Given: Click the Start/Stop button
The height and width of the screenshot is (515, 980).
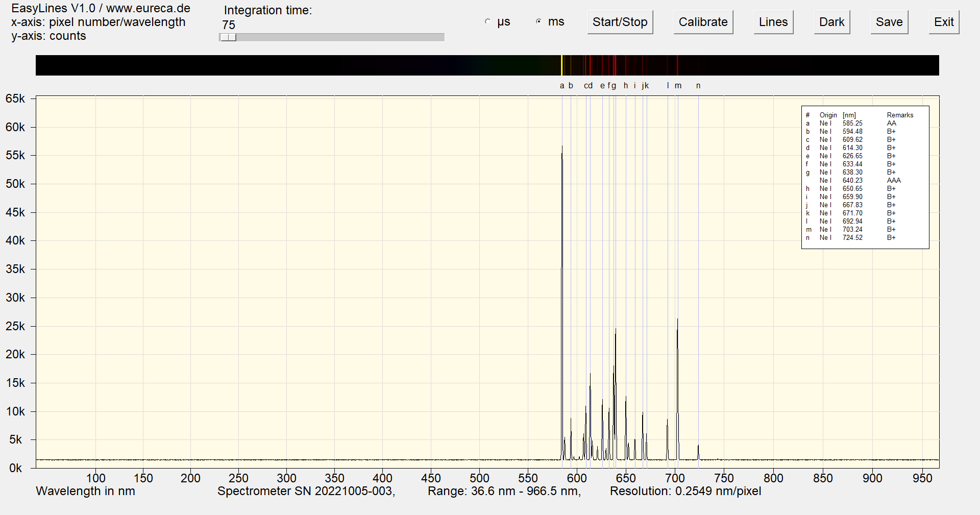Looking at the screenshot, I should pyautogui.click(x=620, y=22).
